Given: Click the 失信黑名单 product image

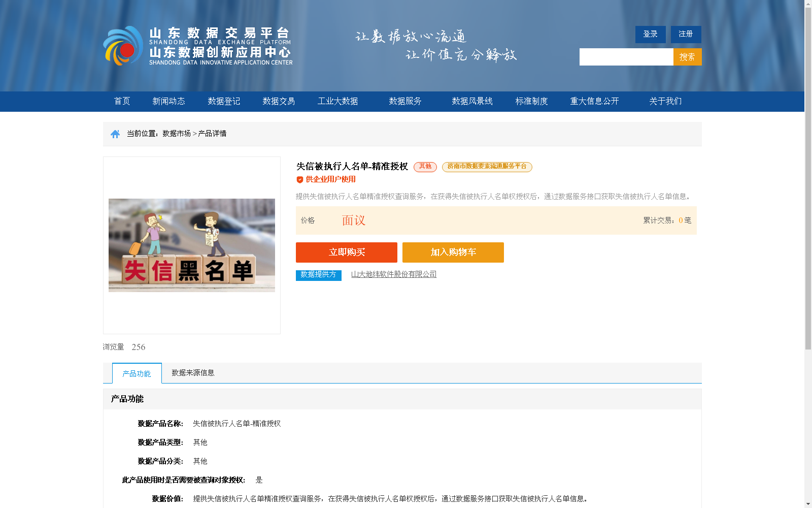Looking at the screenshot, I should tap(192, 245).
